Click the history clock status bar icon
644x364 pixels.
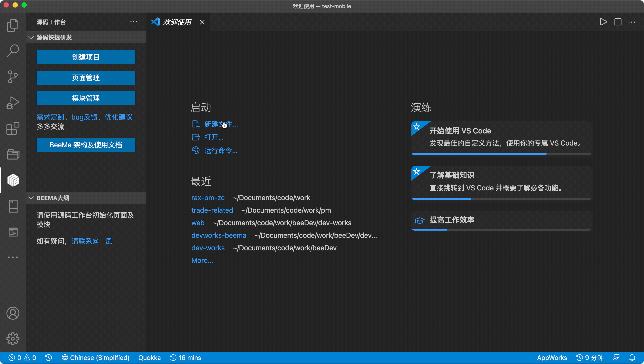49,358
